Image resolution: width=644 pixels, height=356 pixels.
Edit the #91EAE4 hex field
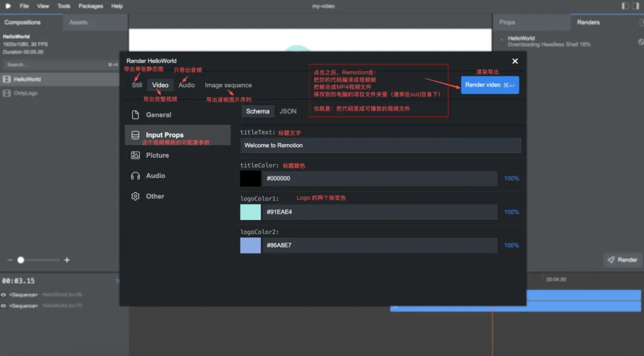(380, 212)
